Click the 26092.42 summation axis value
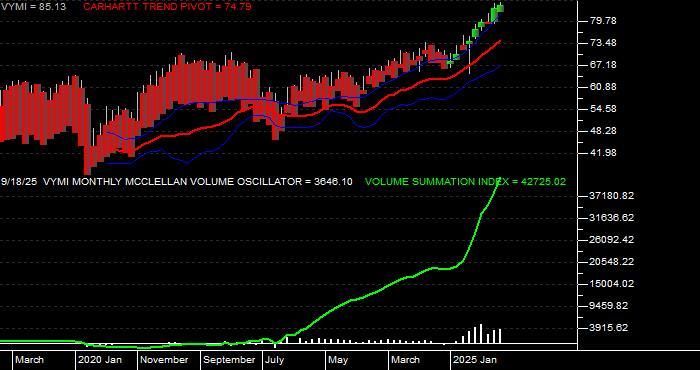Image resolution: width=700 pixels, height=370 pixels. click(612, 240)
